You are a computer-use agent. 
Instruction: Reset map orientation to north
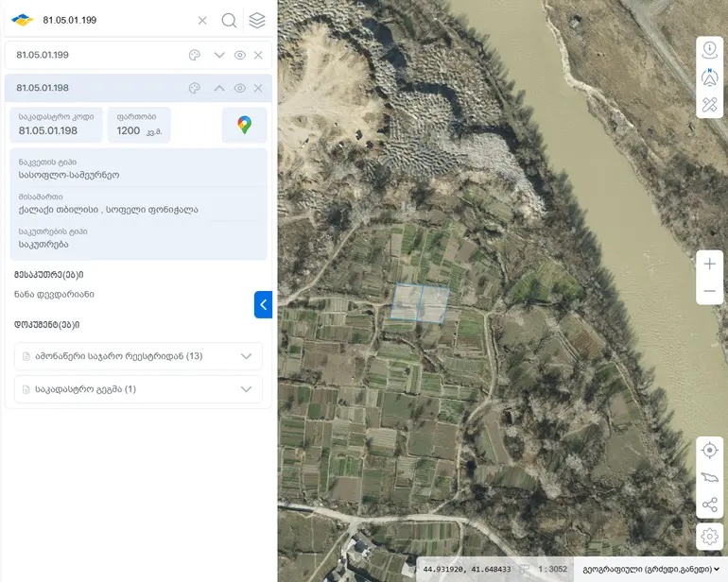point(709,77)
